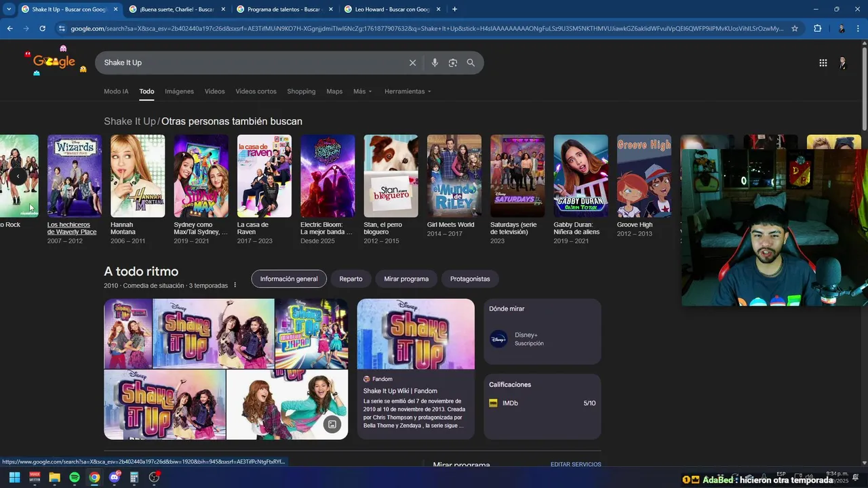Open the Los hechiceros de Waverly Place link
The width and height of the screenshot is (868, 488).
[72, 228]
